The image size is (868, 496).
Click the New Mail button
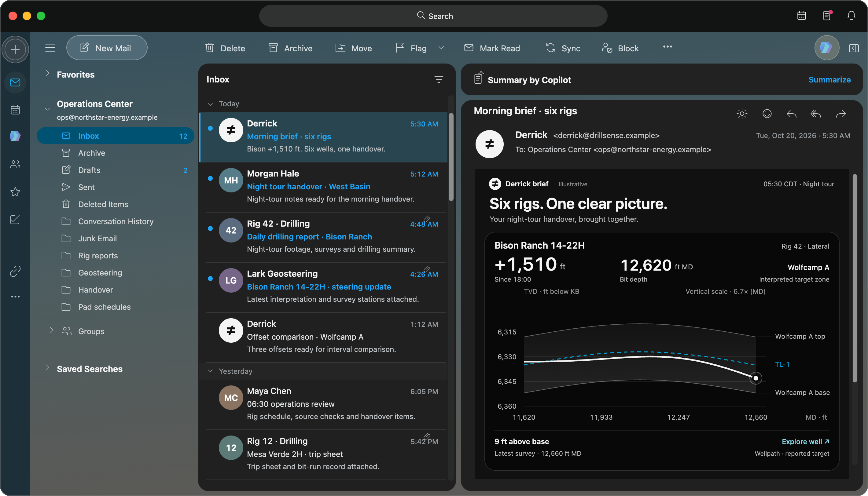pyautogui.click(x=107, y=48)
